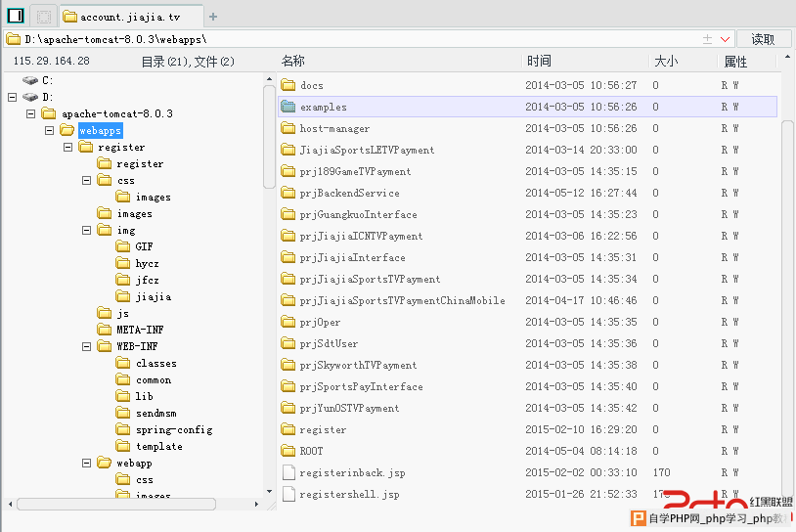Click the host-manager folder icon
Image resolution: width=796 pixels, height=532 pixels.
(288, 128)
